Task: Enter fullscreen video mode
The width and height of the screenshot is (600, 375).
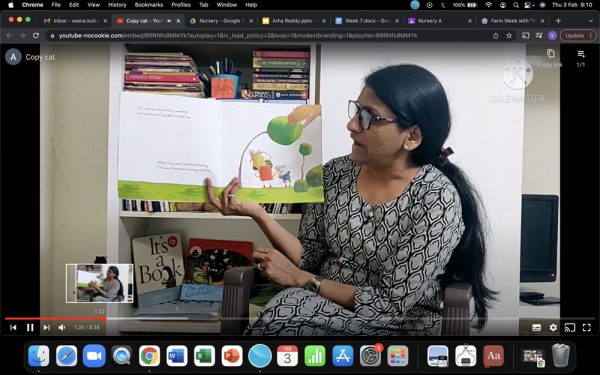Action: tap(586, 328)
